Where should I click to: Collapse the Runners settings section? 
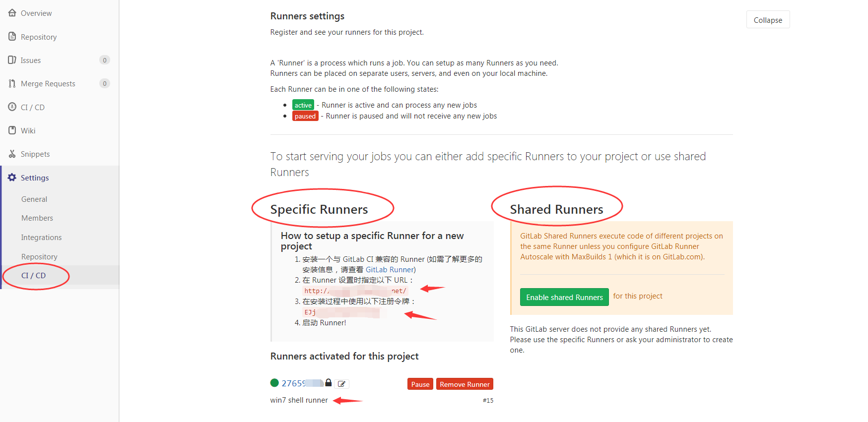click(768, 20)
